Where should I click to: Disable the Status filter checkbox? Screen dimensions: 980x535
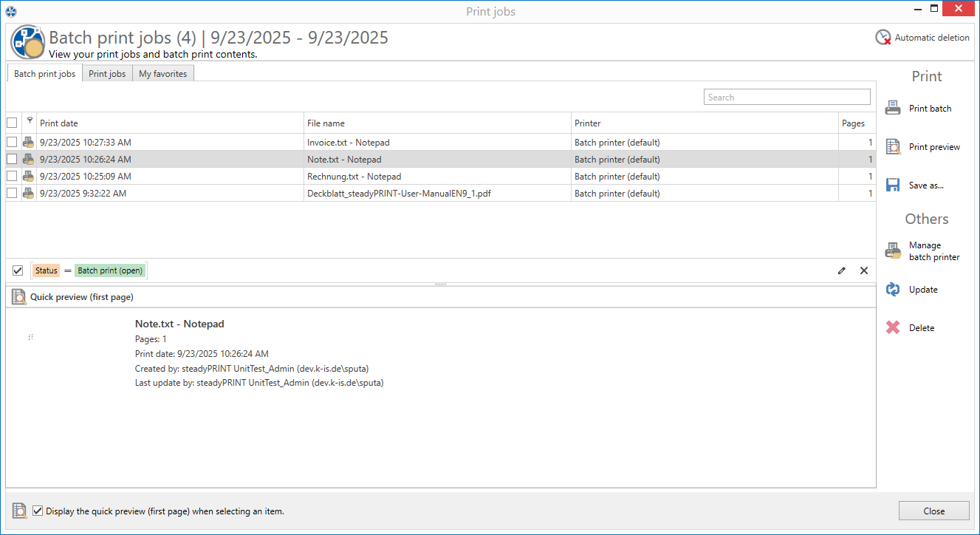point(18,270)
